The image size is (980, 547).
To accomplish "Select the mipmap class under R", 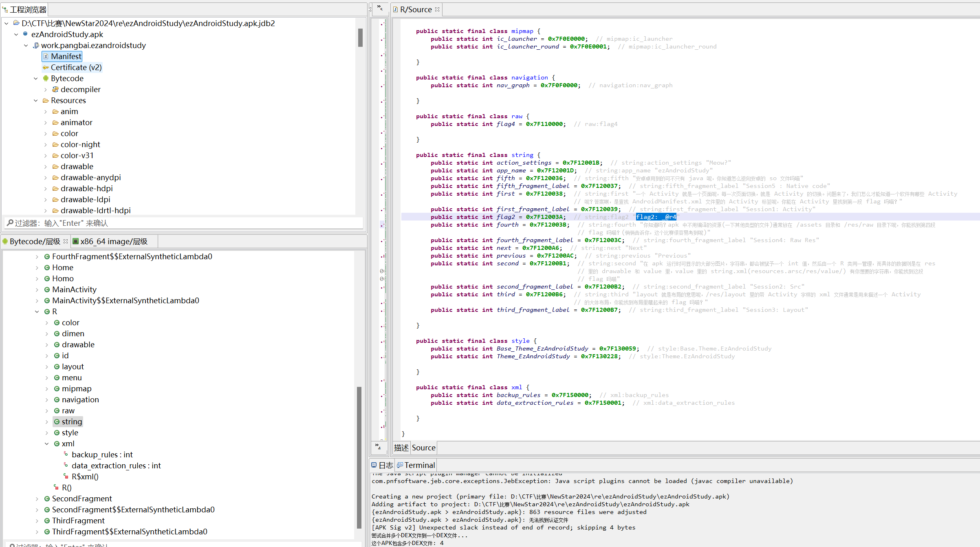I will point(77,388).
